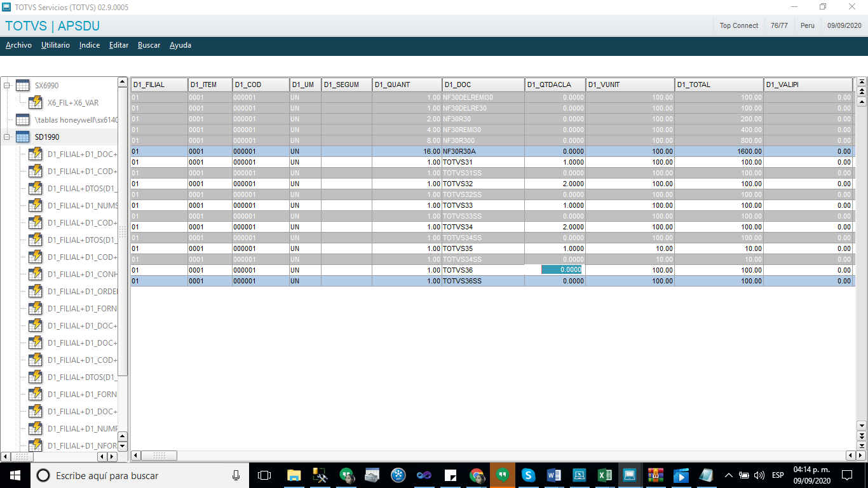
Task: Click the TOTVS36SS document cell
Action: pyautogui.click(x=484, y=281)
